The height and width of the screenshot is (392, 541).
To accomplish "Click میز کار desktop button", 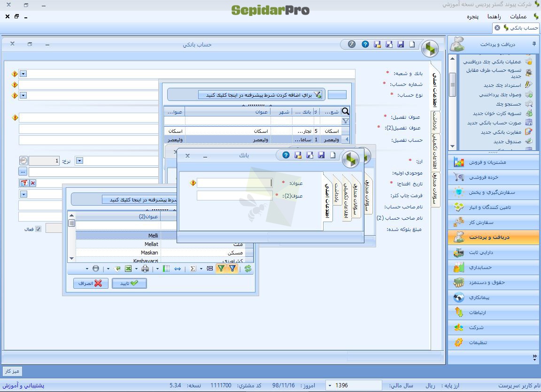I will point(12,371).
